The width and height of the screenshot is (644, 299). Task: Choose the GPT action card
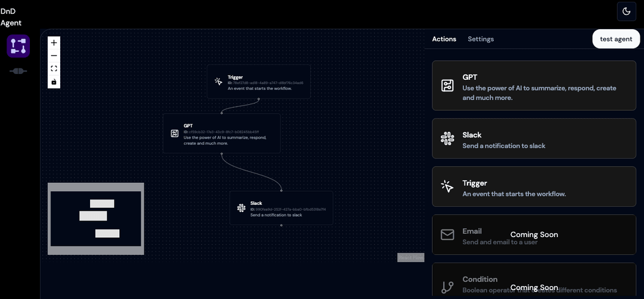pos(534,85)
